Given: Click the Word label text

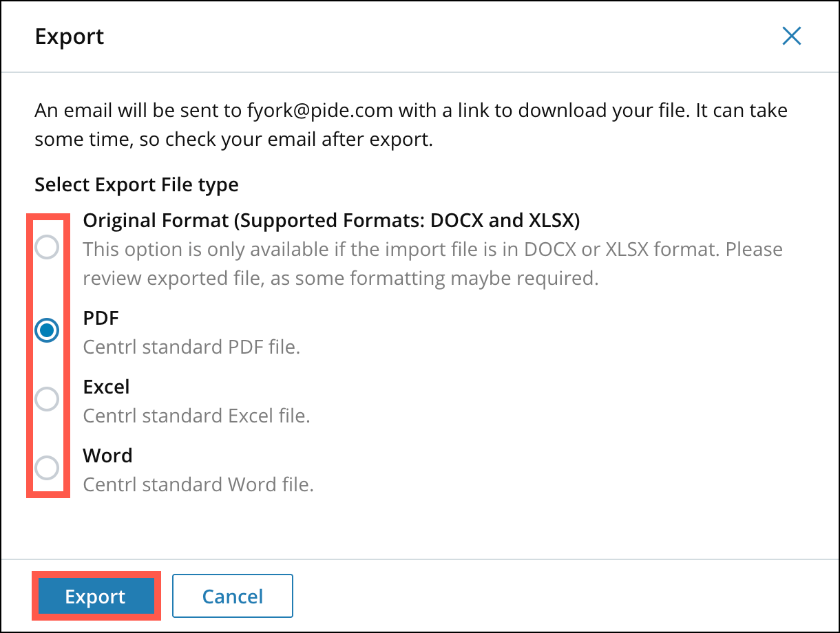Looking at the screenshot, I should (107, 455).
